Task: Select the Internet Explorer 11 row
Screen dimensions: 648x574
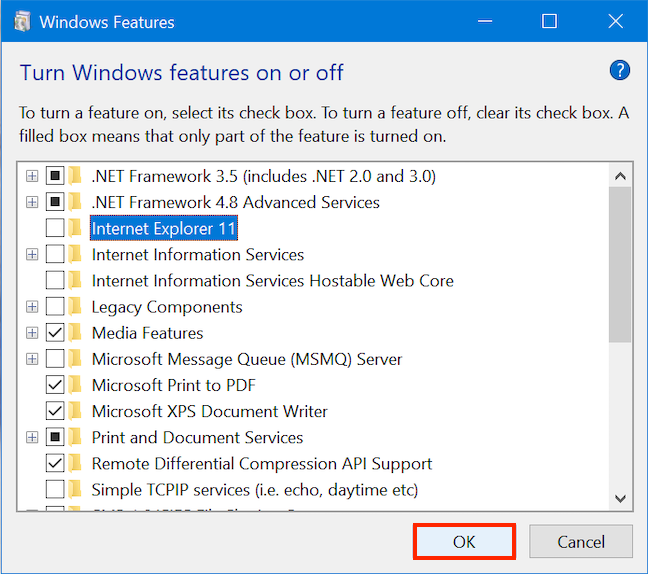Action: click(164, 228)
